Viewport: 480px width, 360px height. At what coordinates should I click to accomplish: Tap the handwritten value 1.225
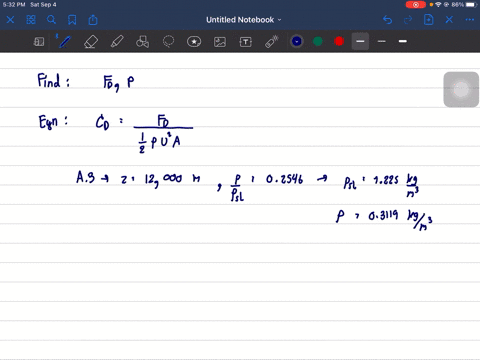coord(386,180)
